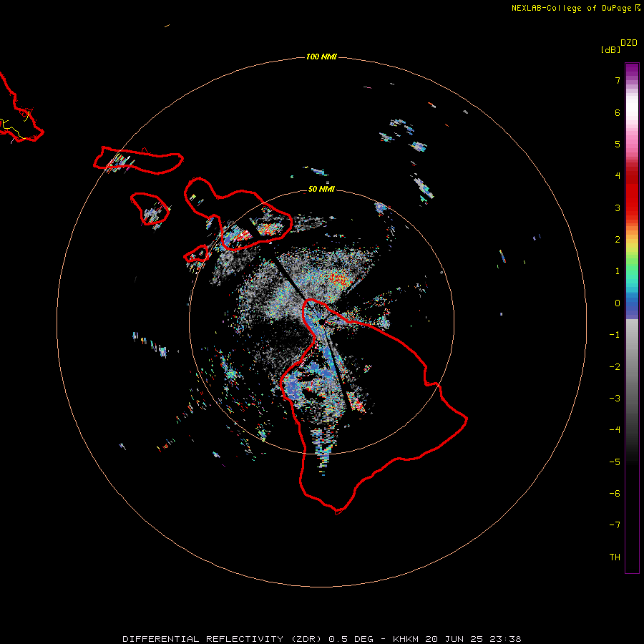Click the KHKM radar site identifier
Screen dimensions: 644x644
click(x=406, y=639)
